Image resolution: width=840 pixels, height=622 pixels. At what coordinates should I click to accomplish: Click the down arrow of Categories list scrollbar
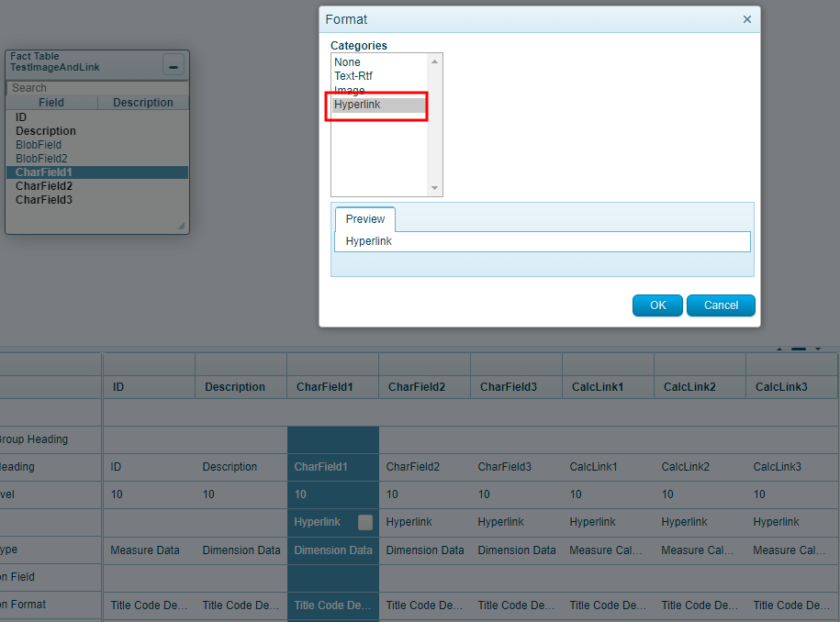click(435, 189)
